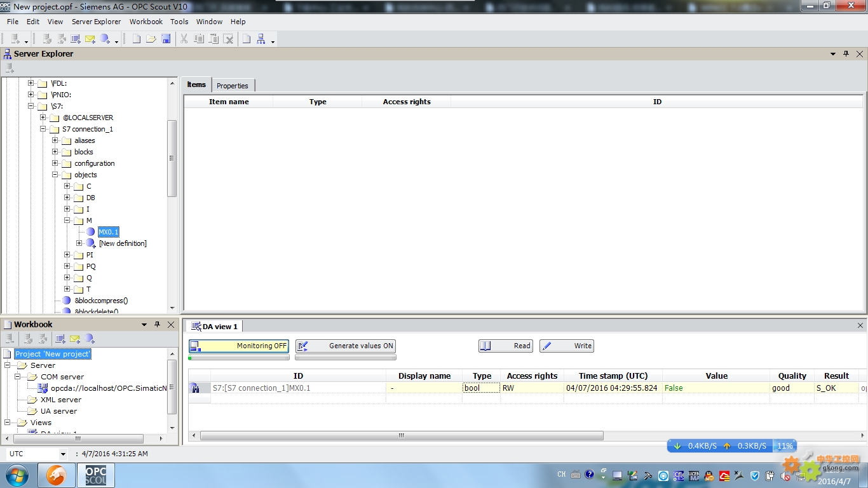Select [New definition] under the M folder

pyautogui.click(x=123, y=243)
